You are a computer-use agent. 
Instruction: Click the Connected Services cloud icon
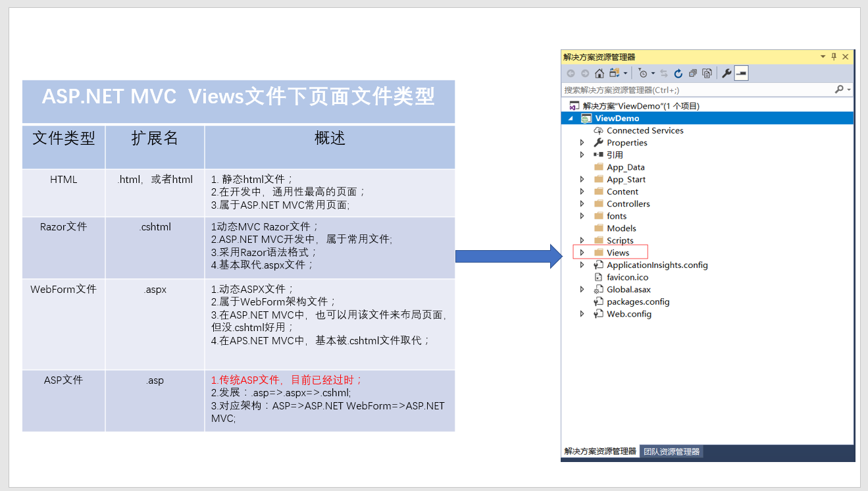(x=598, y=130)
